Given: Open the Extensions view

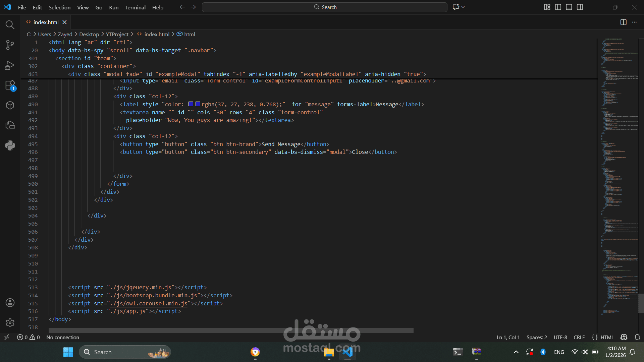Looking at the screenshot, I should pos(10,85).
